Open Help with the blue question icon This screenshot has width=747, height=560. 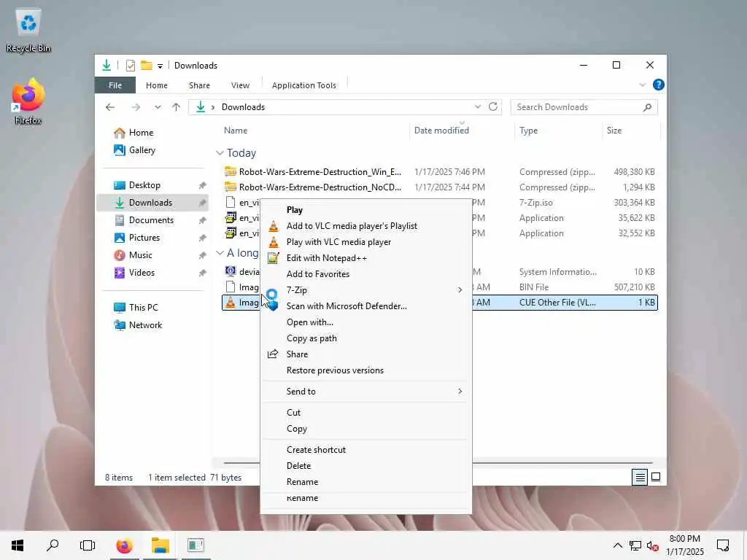pos(659,85)
